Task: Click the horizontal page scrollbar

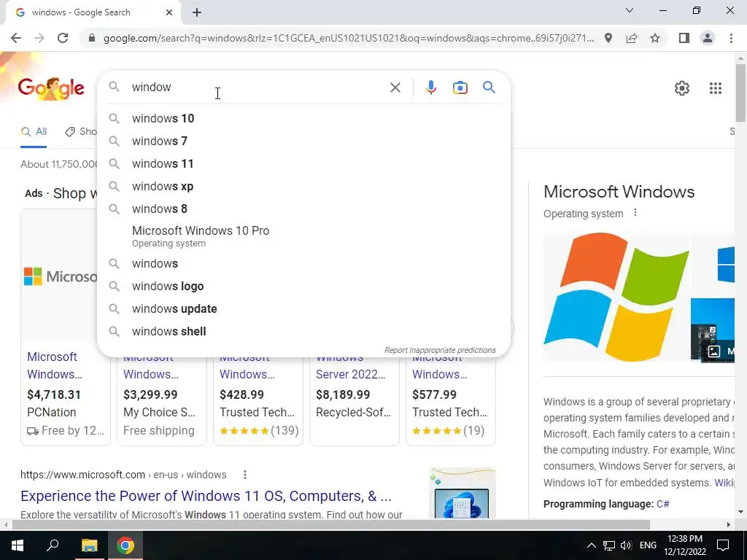Action: pos(331,524)
